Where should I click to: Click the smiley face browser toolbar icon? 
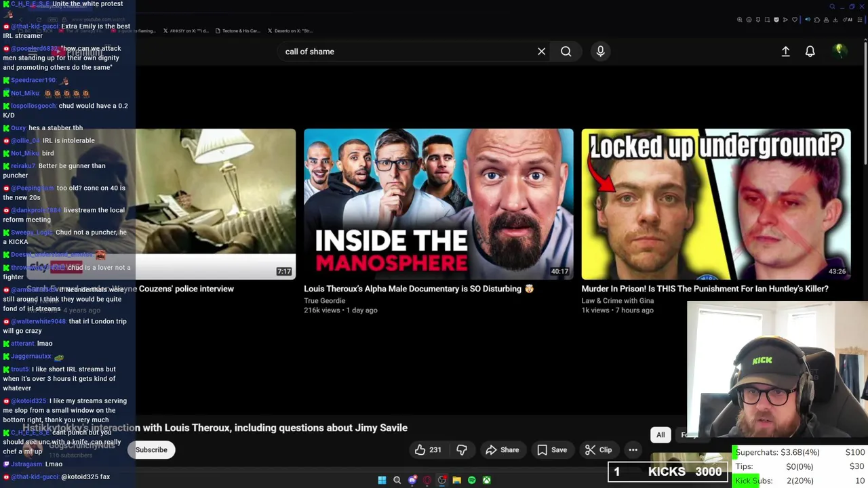[x=749, y=20]
